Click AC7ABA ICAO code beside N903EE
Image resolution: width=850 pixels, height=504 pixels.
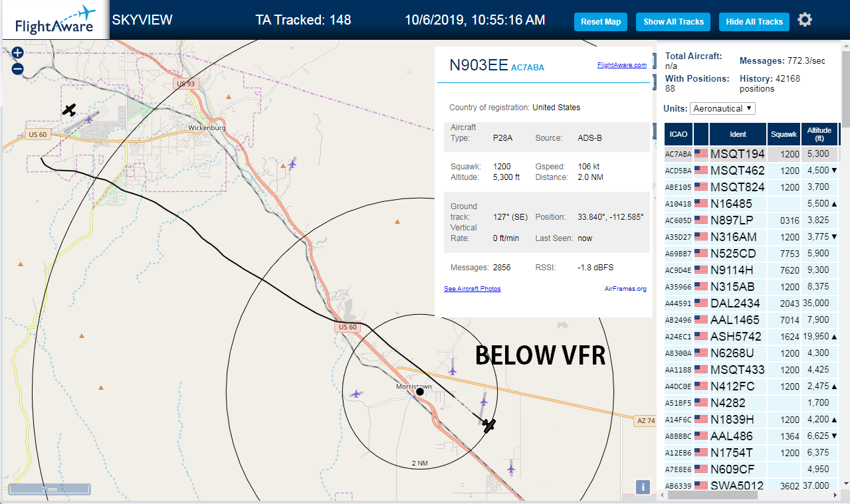click(x=528, y=68)
